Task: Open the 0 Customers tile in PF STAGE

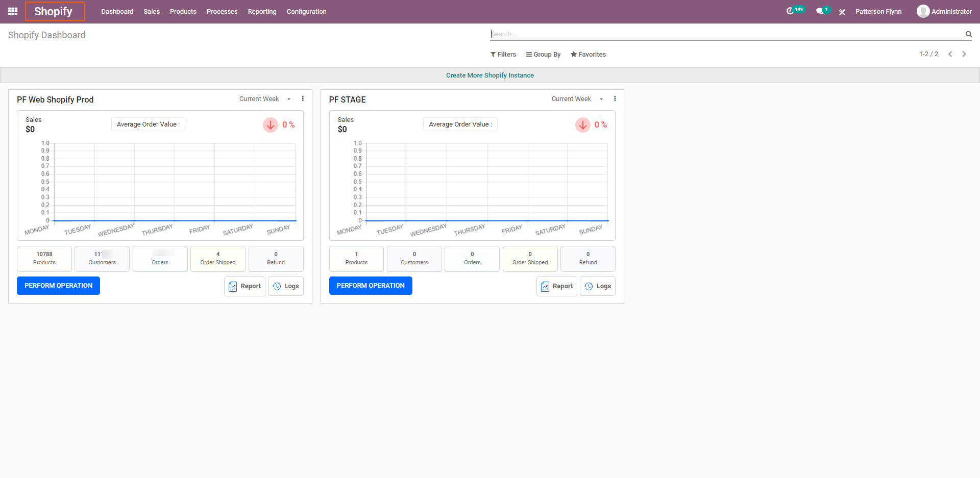Action: coord(414,259)
